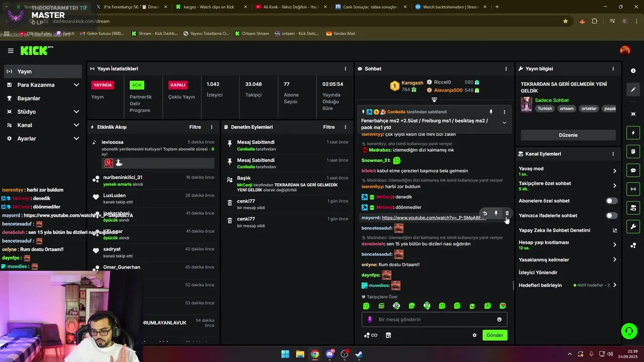
Task: Click the trash icon on mayorrd's message
Action: (x=507, y=213)
